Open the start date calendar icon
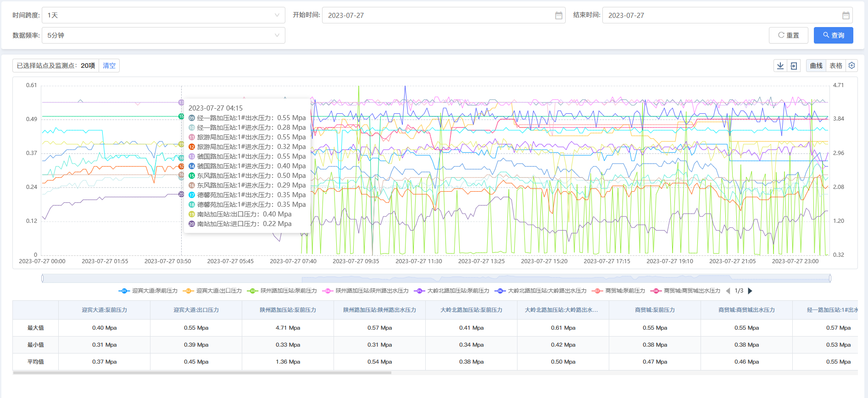Viewport: 868px width, 398px height. (558, 16)
